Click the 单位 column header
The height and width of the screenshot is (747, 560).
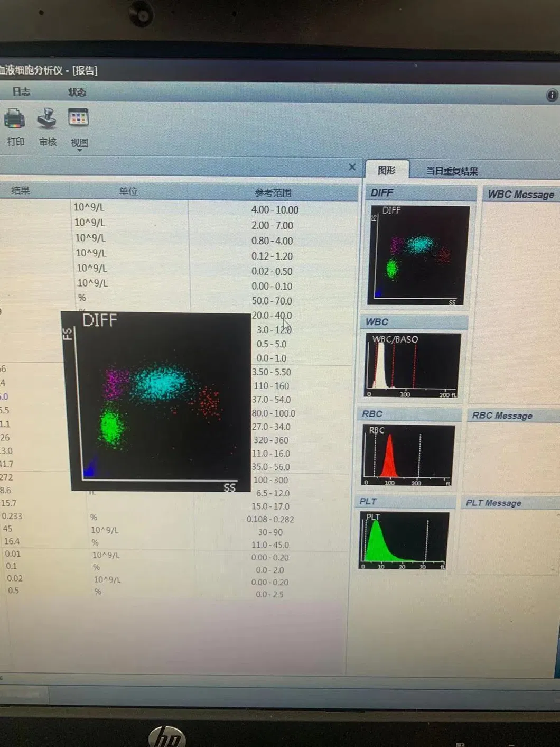tap(128, 191)
